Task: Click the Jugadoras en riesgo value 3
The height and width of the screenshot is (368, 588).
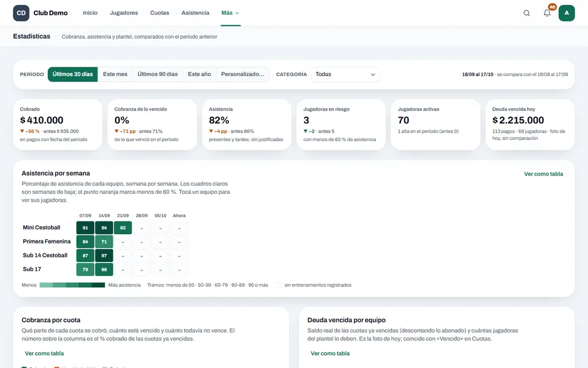Action: pos(306,120)
